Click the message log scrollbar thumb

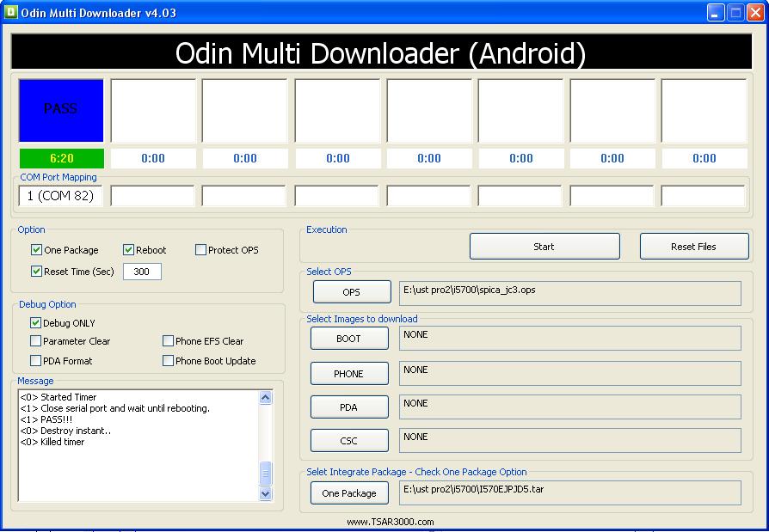265,474
